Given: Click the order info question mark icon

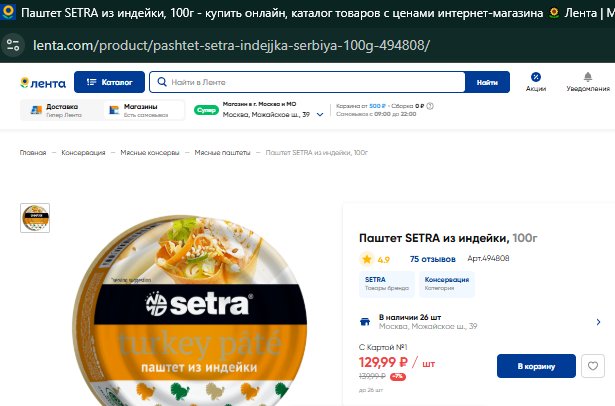Looking at the screenshot, I should [430, 106].
